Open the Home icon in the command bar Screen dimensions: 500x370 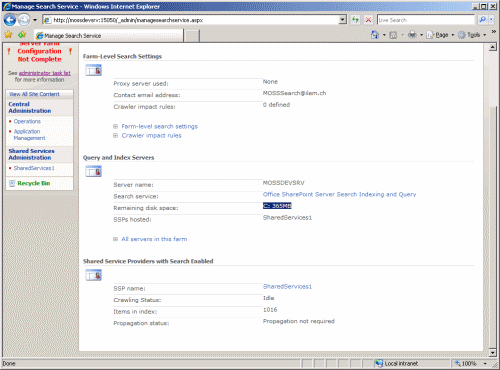pos(375,35)
